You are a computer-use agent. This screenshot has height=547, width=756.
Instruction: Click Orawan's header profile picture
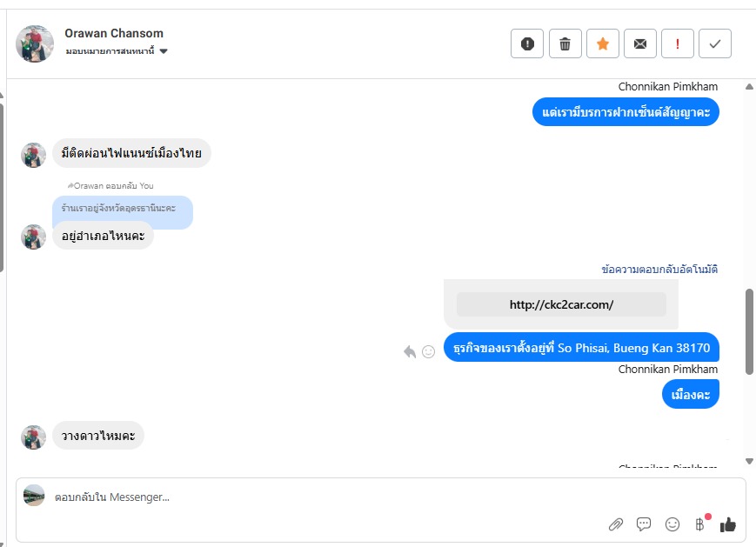(x=35, y=43)
